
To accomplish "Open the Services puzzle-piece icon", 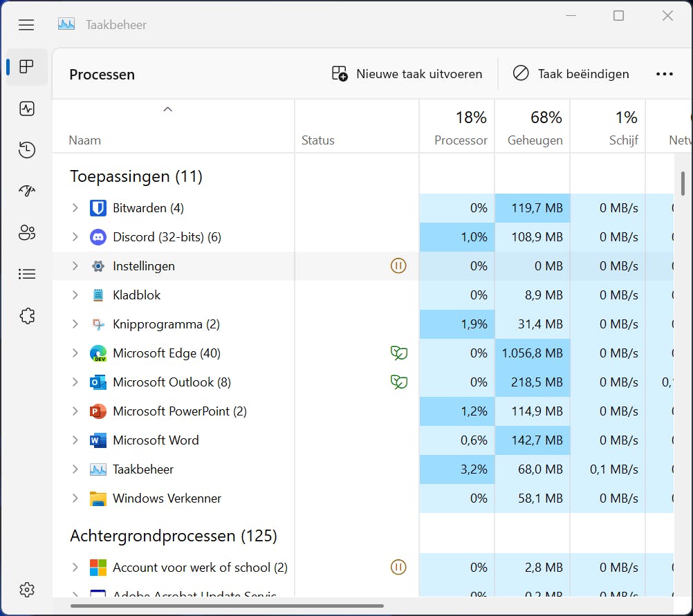I will [27, 316].
